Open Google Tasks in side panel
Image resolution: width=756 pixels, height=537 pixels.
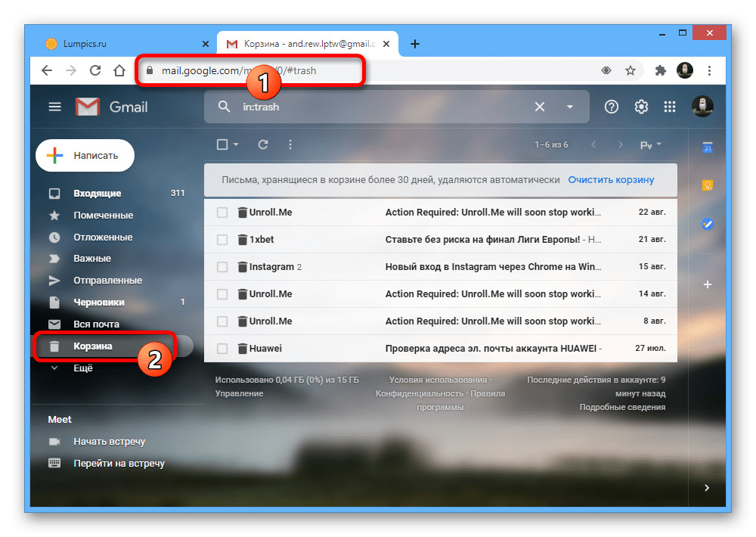point(708,224)
